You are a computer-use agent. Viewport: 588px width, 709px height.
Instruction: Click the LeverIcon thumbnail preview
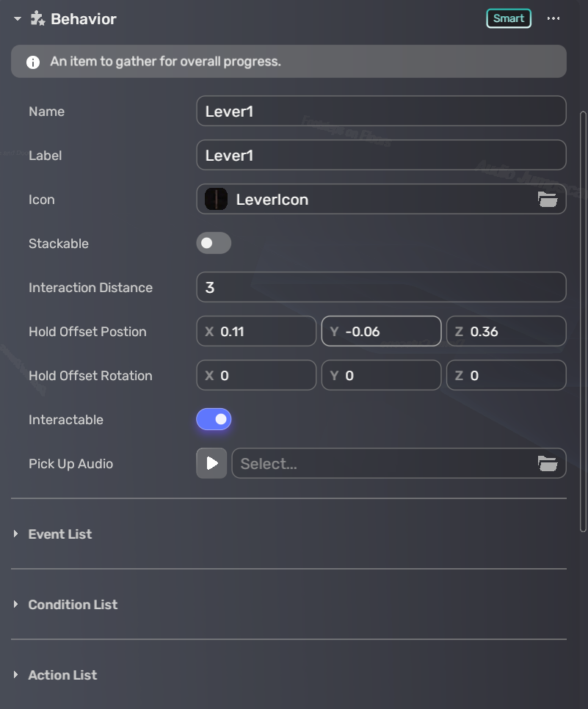coord(216,200)
